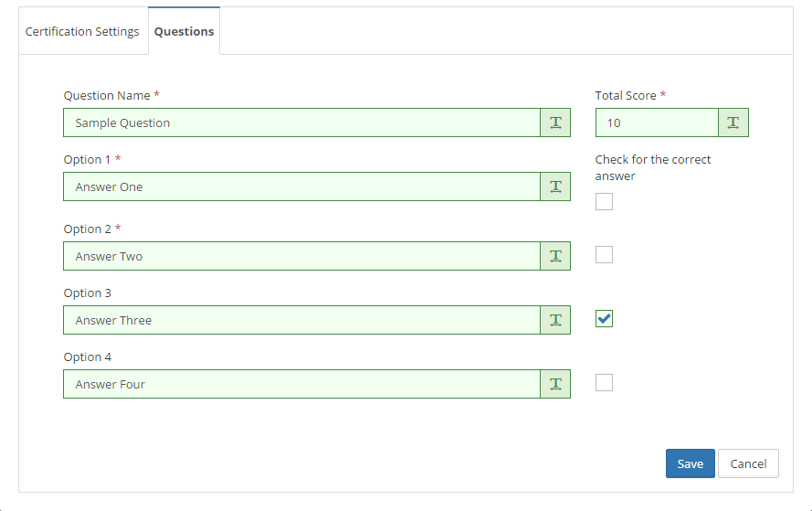812x511 pixels.
Task: Select the Questions tab
Action: 184,31
